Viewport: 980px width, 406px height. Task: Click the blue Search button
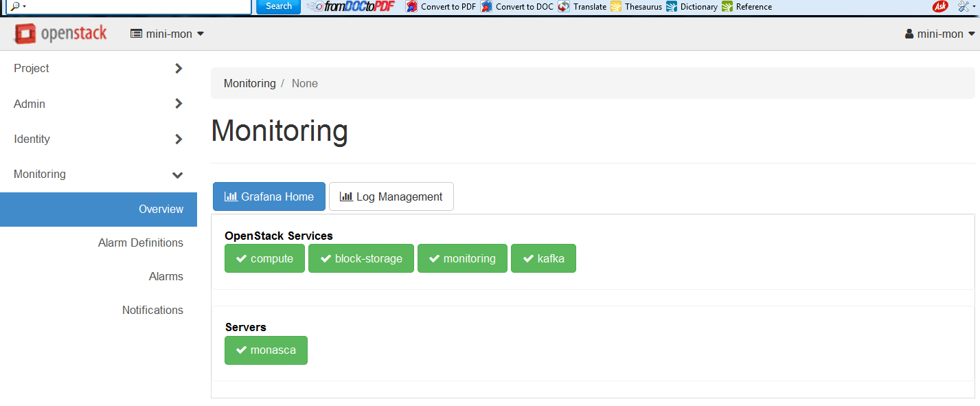pos(278,6)
